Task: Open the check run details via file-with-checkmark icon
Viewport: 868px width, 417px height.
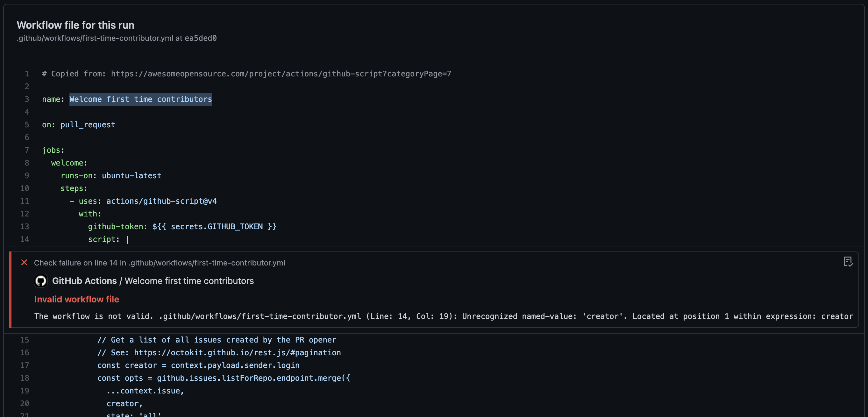Action: click(x=849, y=262)
